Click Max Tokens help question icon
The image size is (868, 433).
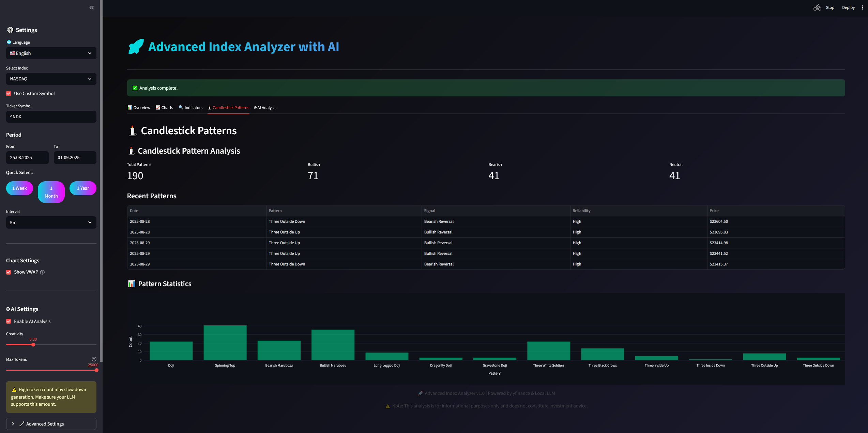point(94,359)
